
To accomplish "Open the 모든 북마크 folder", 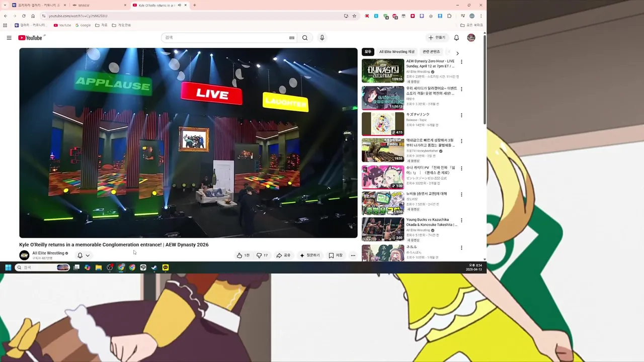I will [x=471, y=25].
